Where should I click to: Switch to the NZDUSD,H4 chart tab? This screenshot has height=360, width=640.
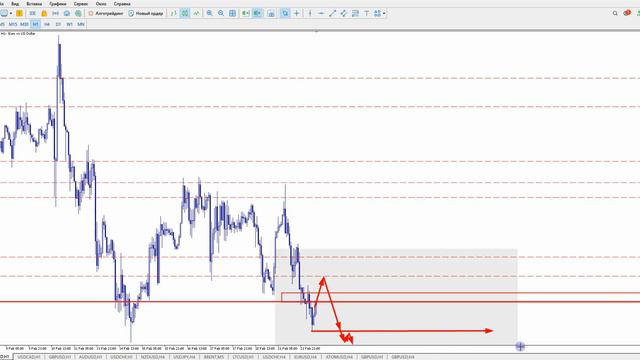click(x=153, y=357)
